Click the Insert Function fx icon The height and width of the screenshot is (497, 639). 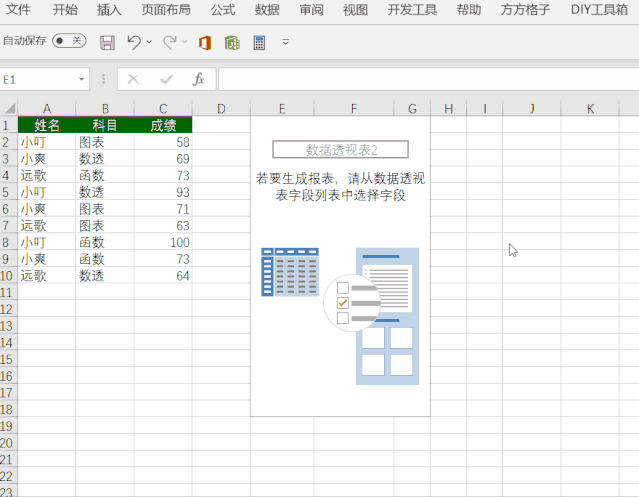tap(198, 79)
